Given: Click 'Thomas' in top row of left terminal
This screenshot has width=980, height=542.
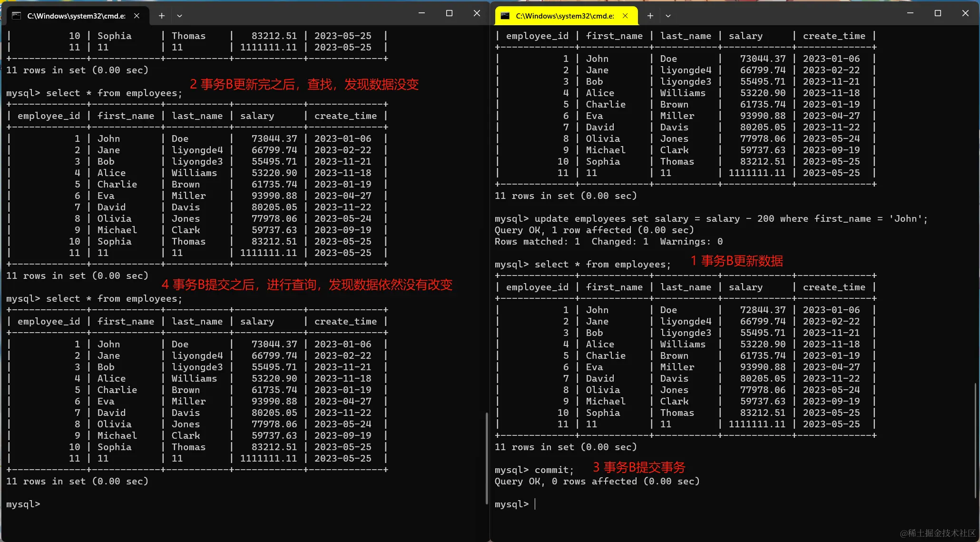Looking at the screenshot, I should [188, 36].
